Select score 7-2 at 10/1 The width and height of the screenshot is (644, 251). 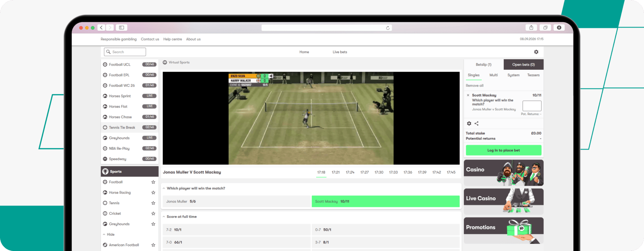pos(236,230)
